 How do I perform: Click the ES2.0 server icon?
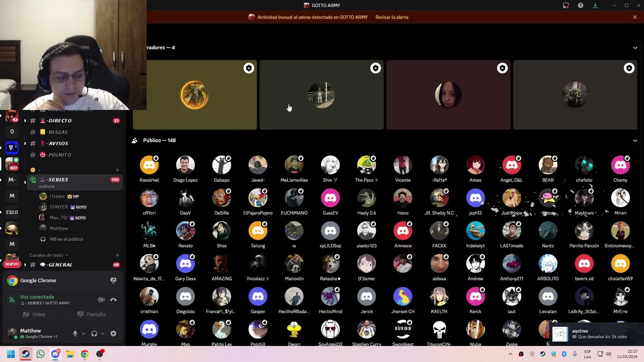click(x=12, y=212)
